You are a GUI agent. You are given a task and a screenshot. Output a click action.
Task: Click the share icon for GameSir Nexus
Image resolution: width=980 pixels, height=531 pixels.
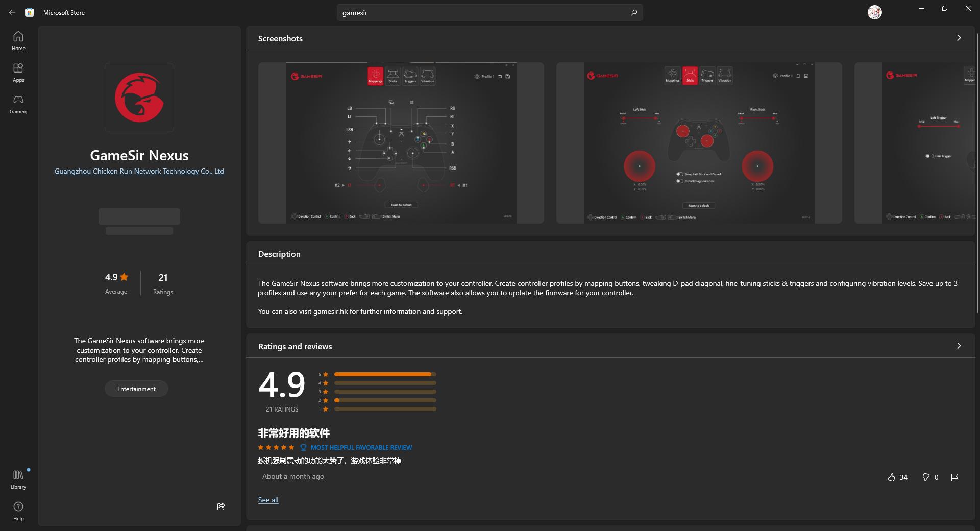221,506
